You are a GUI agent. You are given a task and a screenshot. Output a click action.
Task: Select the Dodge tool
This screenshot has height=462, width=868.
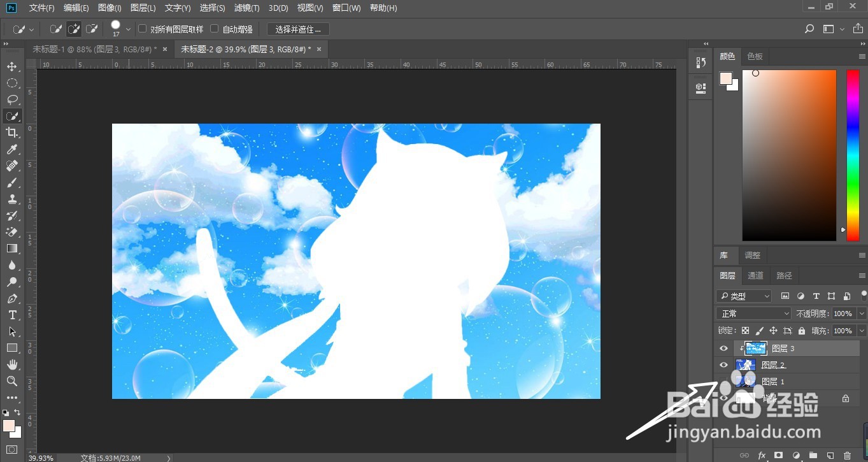coord(12,282)
